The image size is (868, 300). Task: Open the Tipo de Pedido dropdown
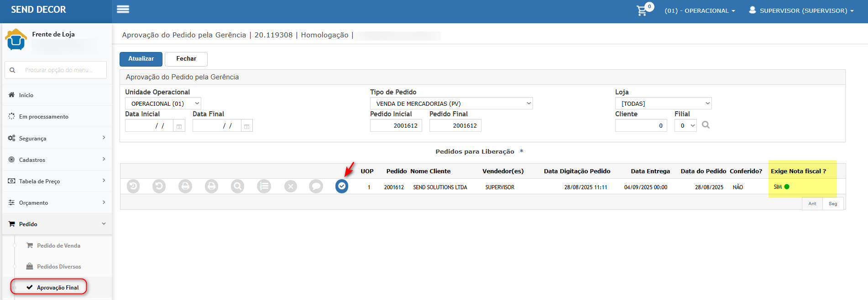pos(451,103)
